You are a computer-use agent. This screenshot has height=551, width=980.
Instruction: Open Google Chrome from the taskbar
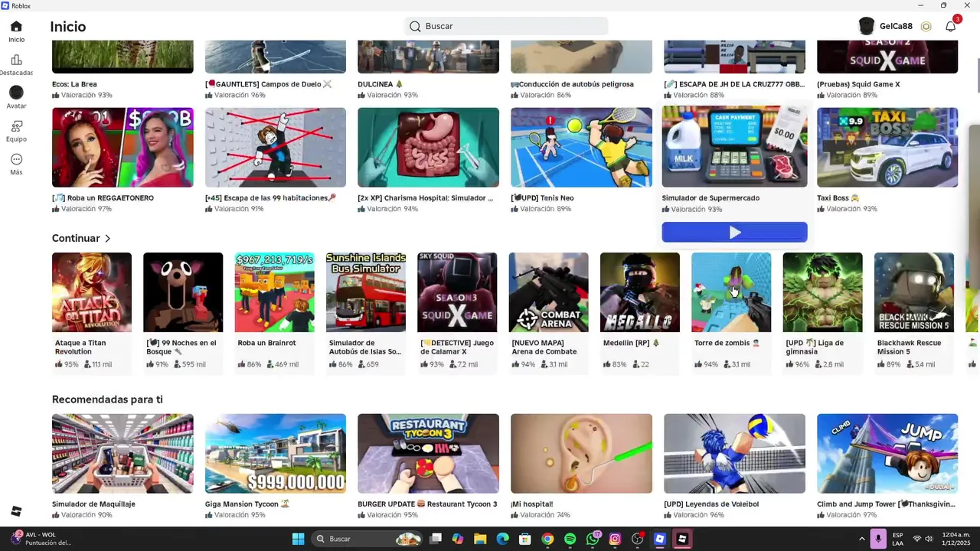click(547, 539)
